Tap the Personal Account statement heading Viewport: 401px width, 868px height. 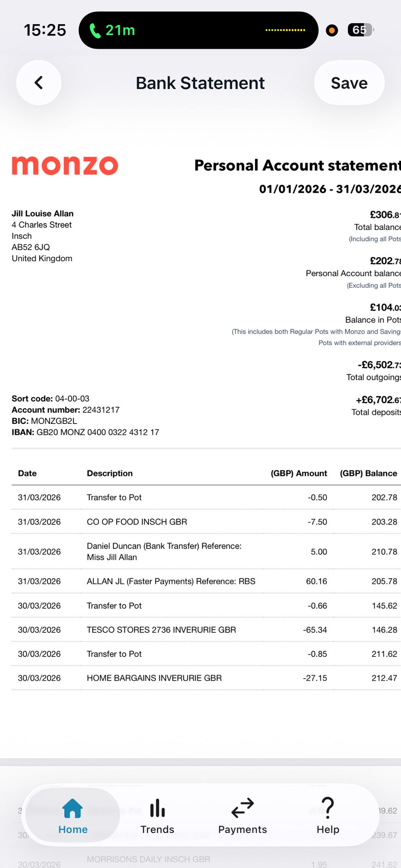(x=297, y=165)
